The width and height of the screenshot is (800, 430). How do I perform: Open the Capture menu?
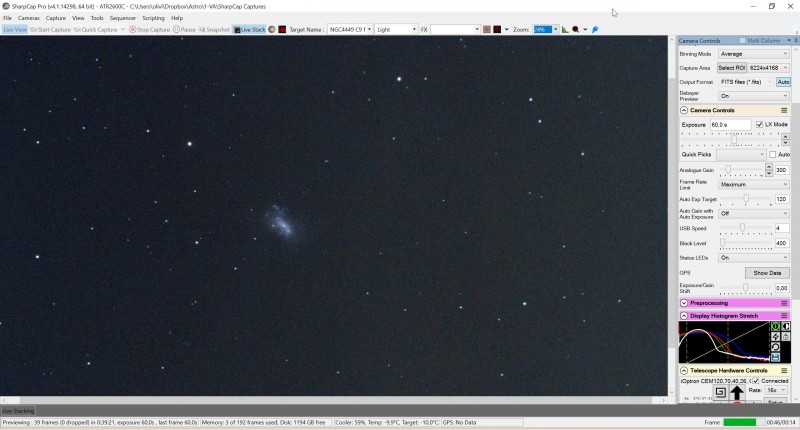[x=56, y=18]
